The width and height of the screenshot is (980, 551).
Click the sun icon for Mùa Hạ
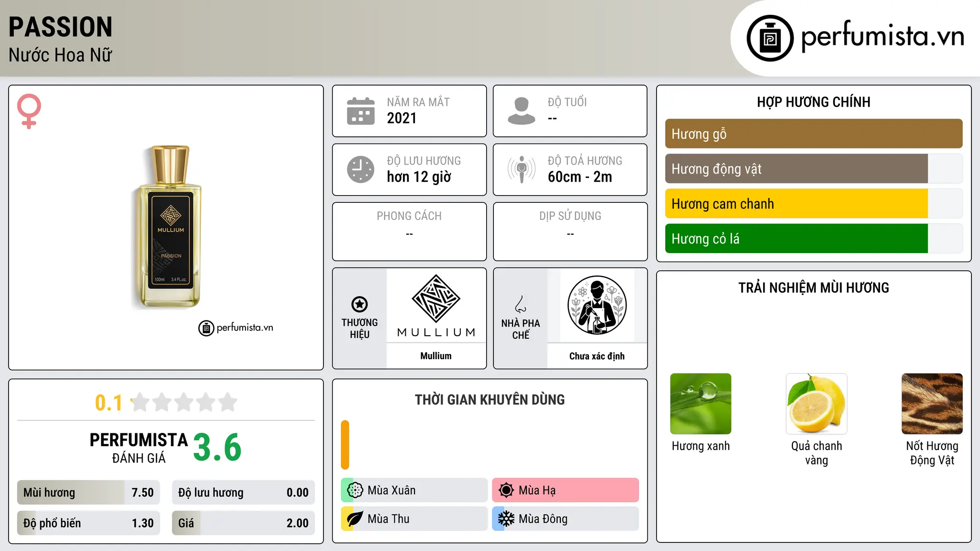[x=506, y=490]
